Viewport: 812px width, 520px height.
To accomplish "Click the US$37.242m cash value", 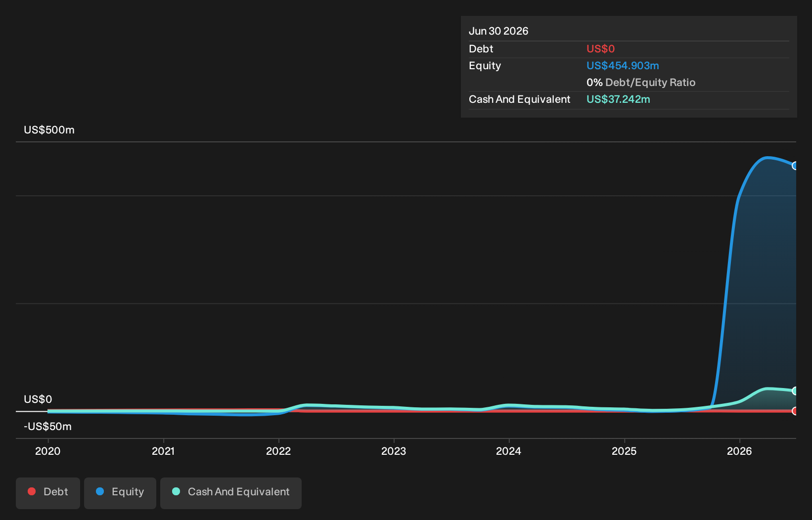I will click(x=618, y=99).
